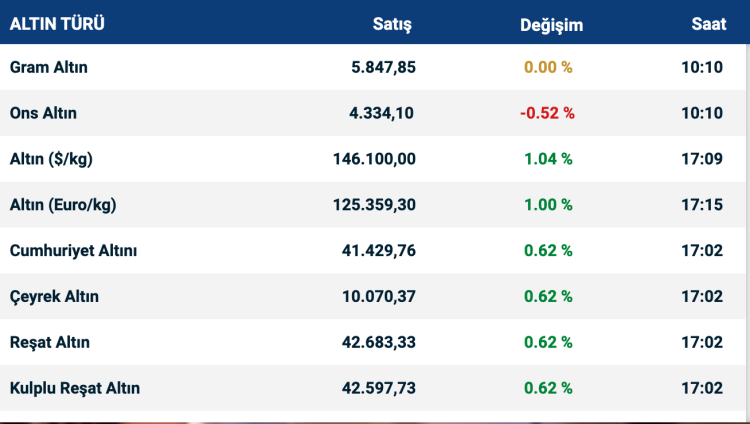Click the Kulplu Reşat Altın name

coord(75,388)
